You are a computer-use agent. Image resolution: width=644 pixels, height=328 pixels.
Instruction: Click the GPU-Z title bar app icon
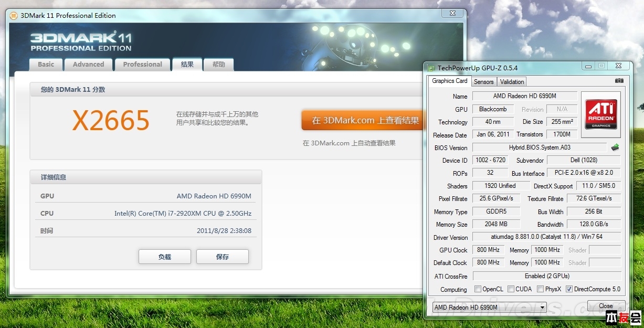click(x=431, y=68)
